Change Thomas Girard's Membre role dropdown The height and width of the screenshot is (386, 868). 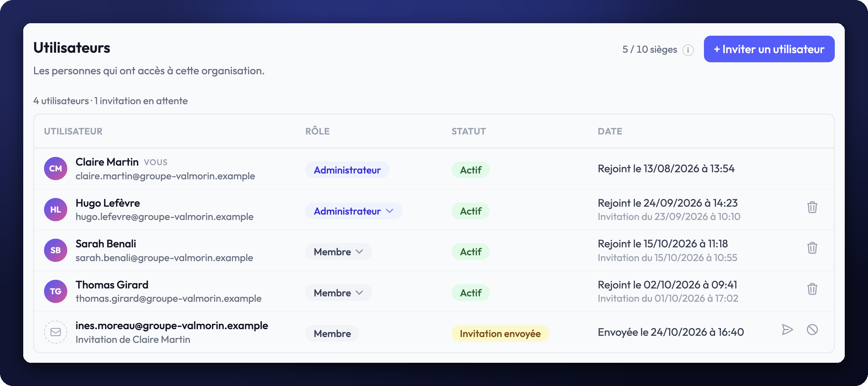[338, 293]
